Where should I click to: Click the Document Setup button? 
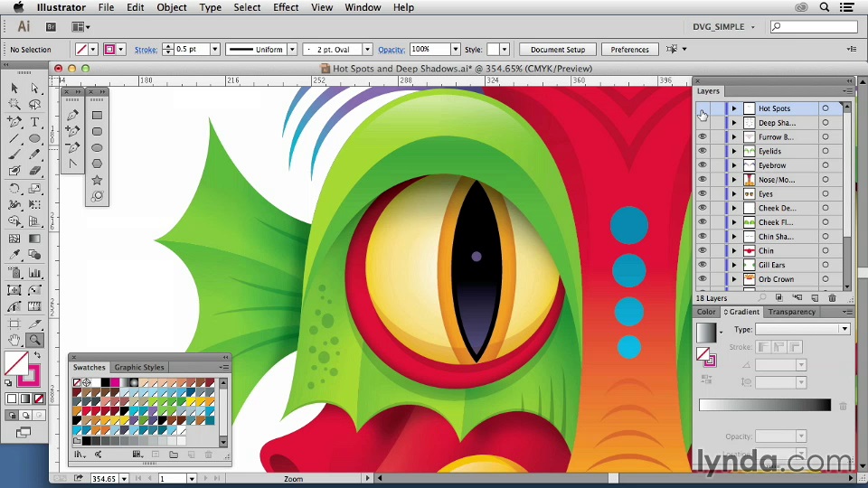(558, 49)
